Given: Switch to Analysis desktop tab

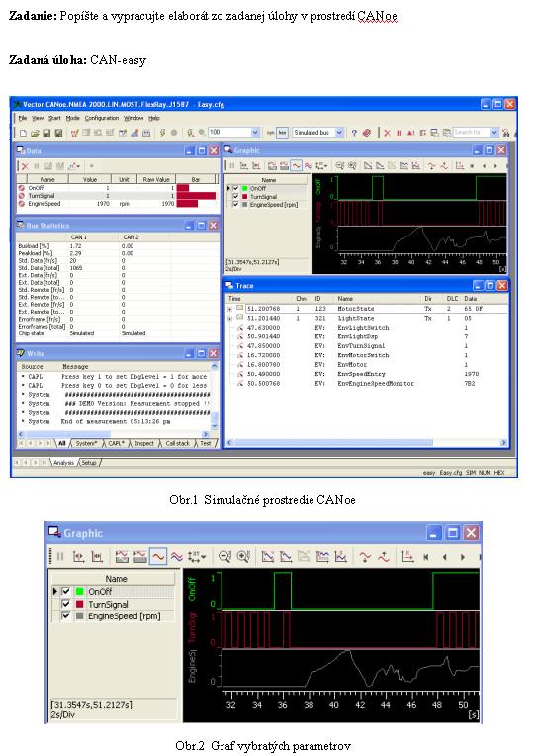Looking at the screenshot, I should (64, 463).
